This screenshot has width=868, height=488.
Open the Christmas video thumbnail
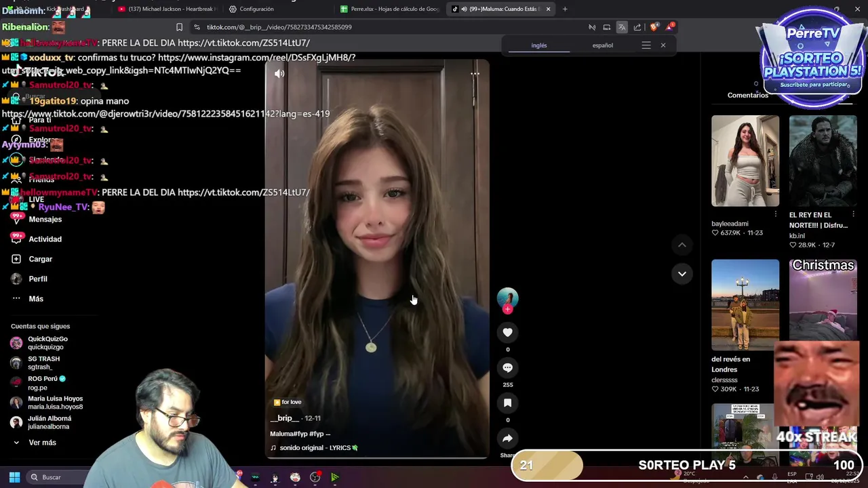pyautogui.click(x=823, y=300)
